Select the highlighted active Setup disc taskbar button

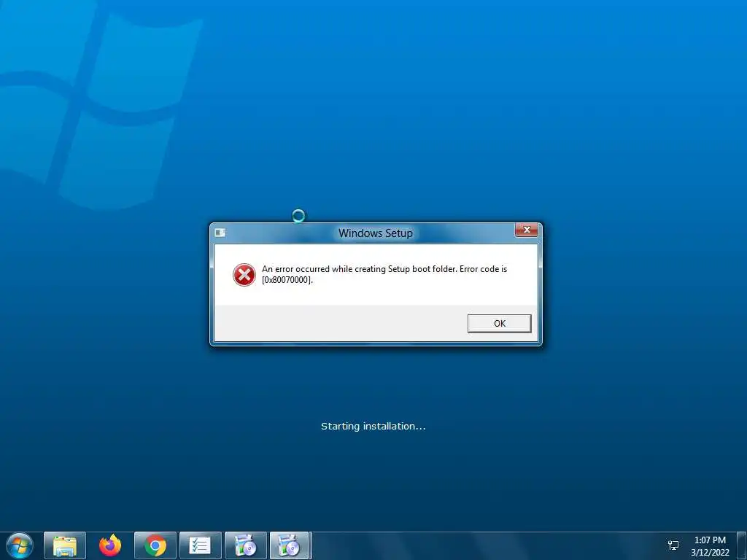click(x=290, y=545)
